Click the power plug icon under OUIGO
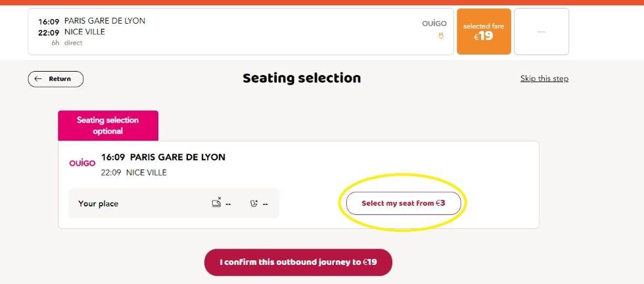 point(441,36)
